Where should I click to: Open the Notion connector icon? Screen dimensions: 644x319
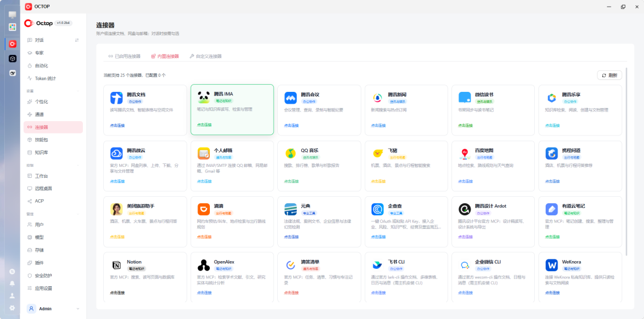coord(117,265)
